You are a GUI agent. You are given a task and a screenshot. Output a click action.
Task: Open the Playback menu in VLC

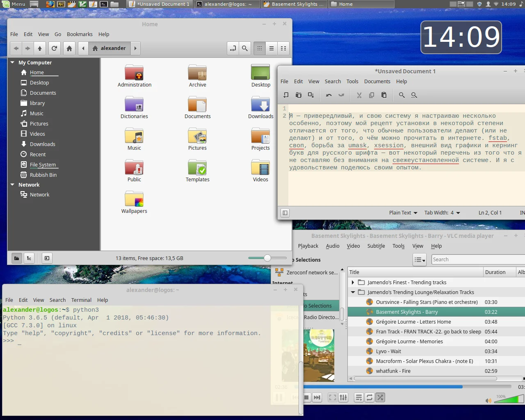308,246
